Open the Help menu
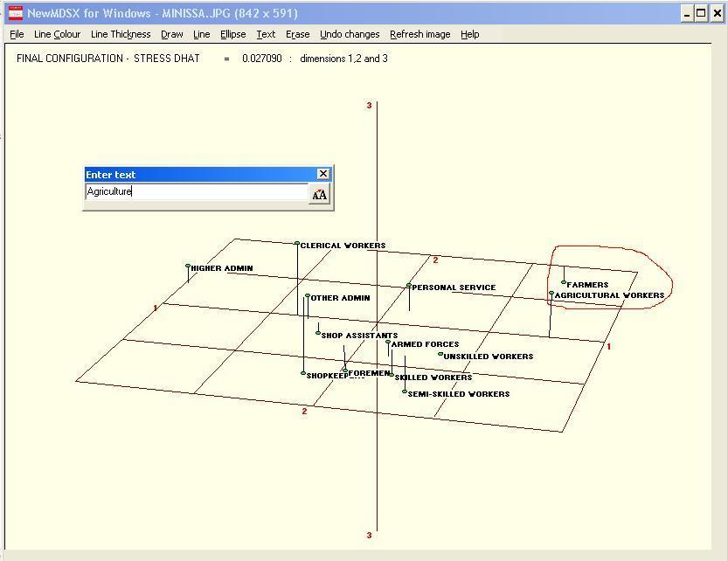Screen dimensions: 728x561 click(469, 34)
